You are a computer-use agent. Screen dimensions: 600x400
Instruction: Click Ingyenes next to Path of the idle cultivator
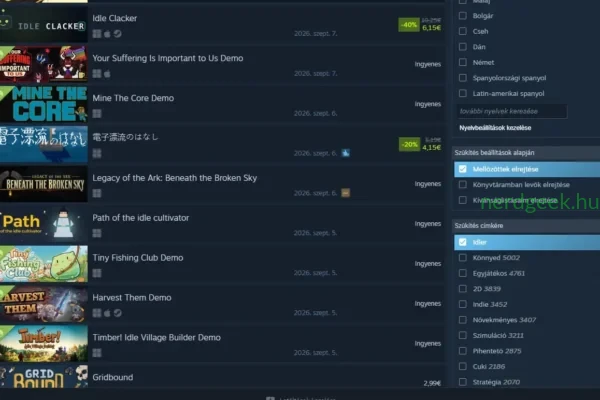[x=428, y=224]
